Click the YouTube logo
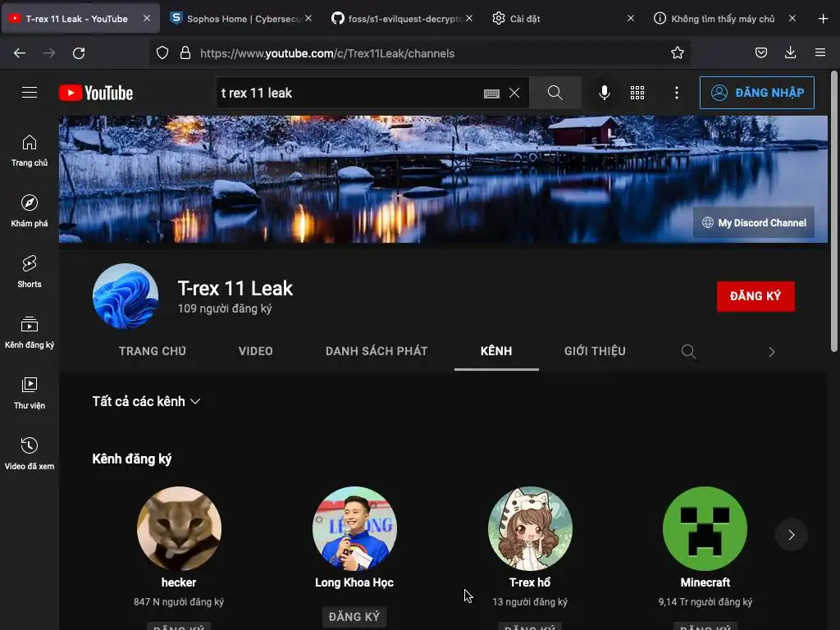 click(96, 93)
